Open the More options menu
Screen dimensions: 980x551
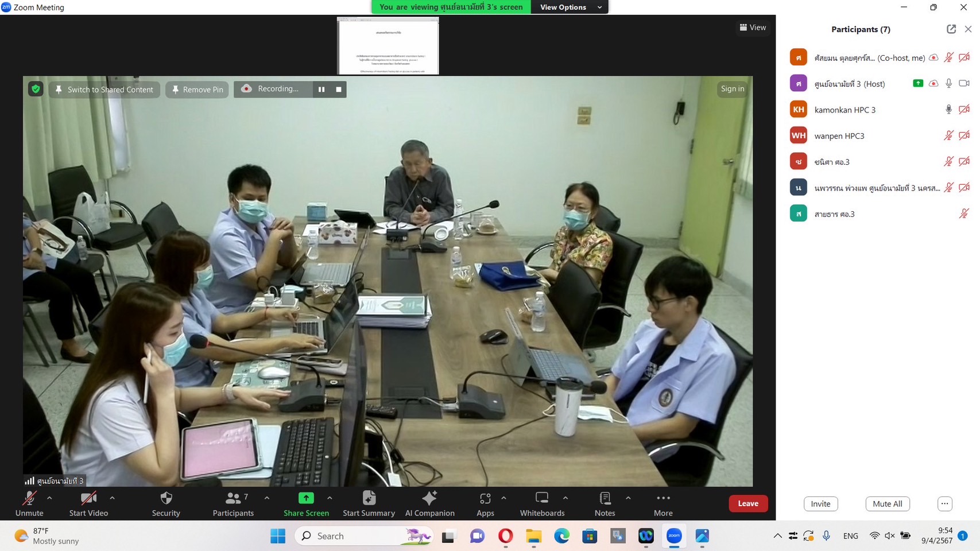(663, 503)
